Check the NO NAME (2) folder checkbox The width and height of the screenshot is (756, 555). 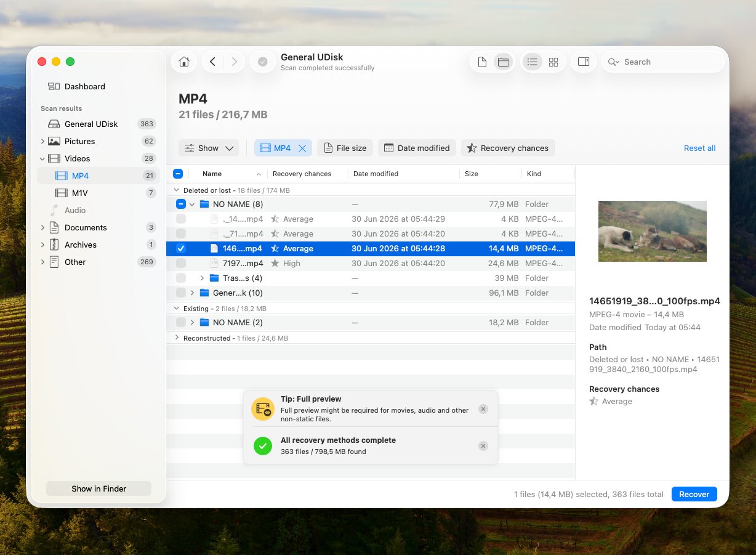coord(181,322)
